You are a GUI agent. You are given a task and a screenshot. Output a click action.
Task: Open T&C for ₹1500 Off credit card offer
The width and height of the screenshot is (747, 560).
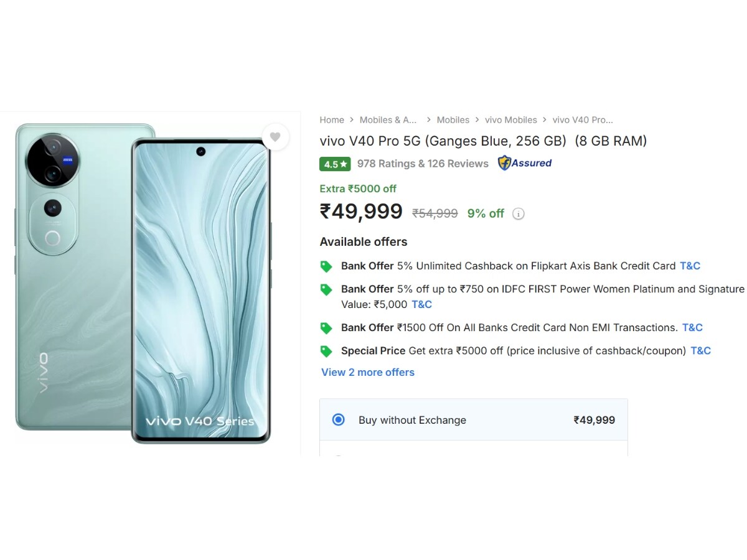click(692, 328)
